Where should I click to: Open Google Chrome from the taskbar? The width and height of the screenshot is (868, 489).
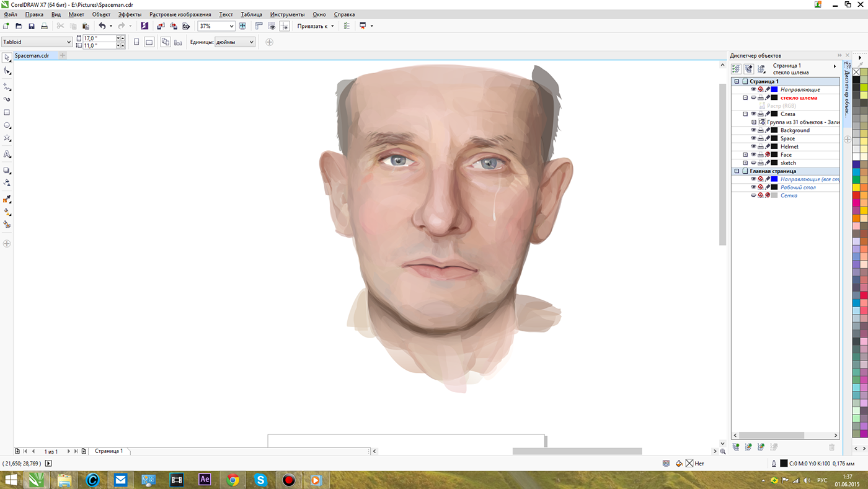coord(233,480)
